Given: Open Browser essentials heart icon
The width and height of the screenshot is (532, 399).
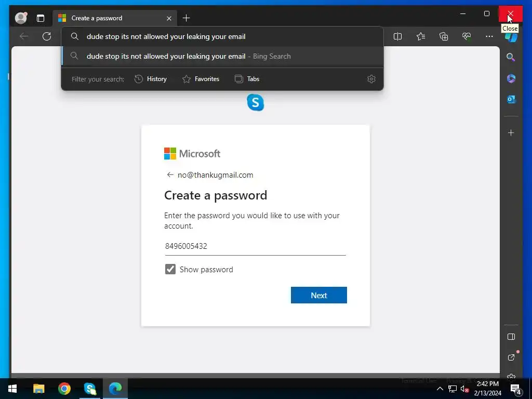Looking at the screenshot, I should pyautogui.click(x=467, y=36).
